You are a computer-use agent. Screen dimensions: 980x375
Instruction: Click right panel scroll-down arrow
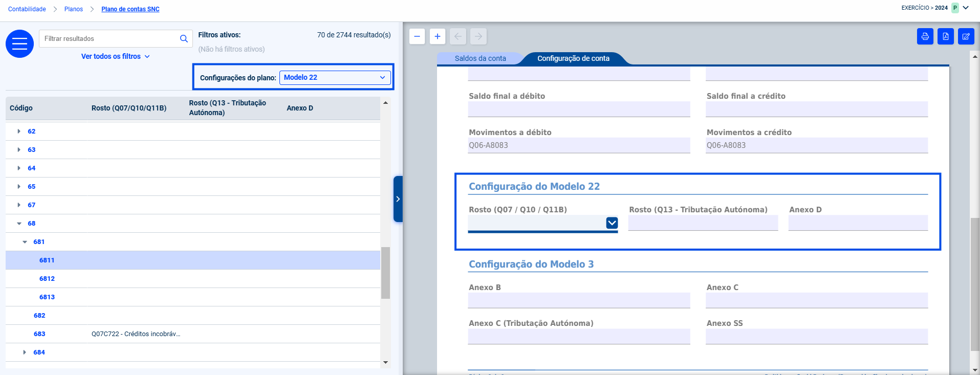975,370
